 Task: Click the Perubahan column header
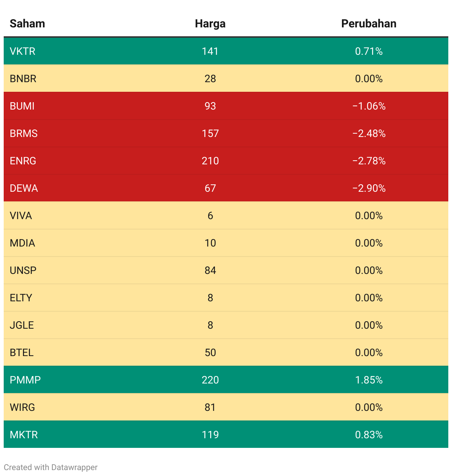click(x=369, y=24)
